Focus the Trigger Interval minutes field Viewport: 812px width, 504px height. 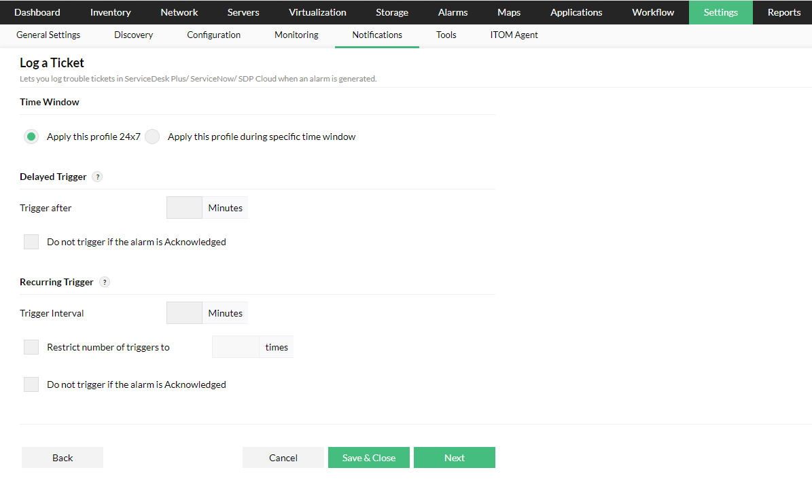184,313
